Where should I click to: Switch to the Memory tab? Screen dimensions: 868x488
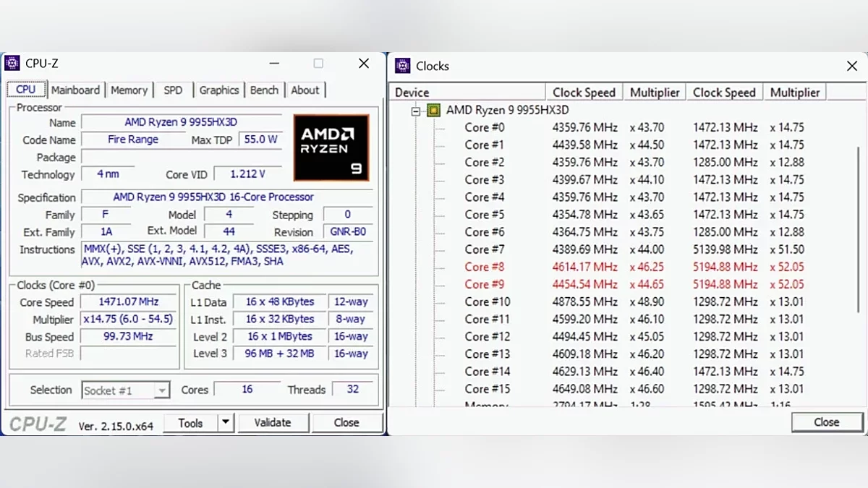pyautogui.click(x=129, y=90)
